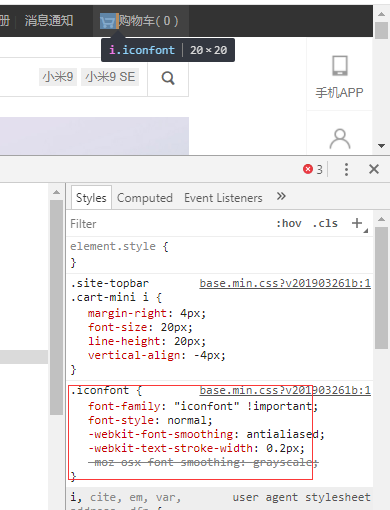The height and width of the screenshot is (510, 390).
Task: Open 消息通知 notifications link
Action: click(x=49, y=21)
